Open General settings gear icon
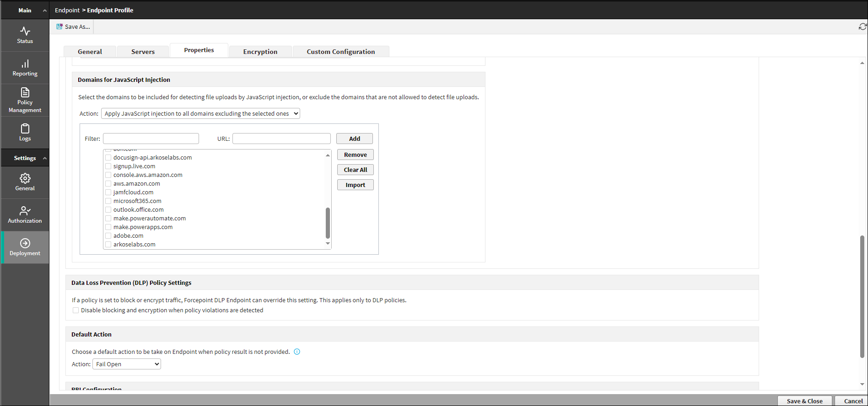868x406 pixels. tap(25, 178)
